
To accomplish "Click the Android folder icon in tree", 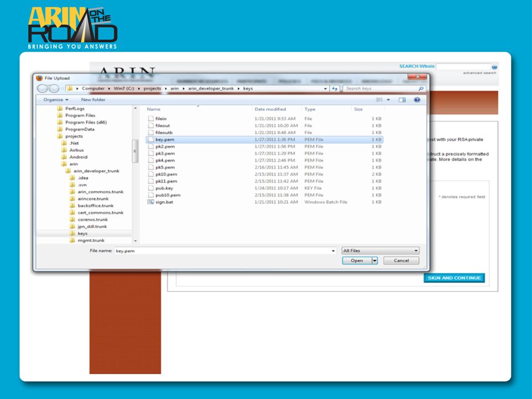I will 64,157.
